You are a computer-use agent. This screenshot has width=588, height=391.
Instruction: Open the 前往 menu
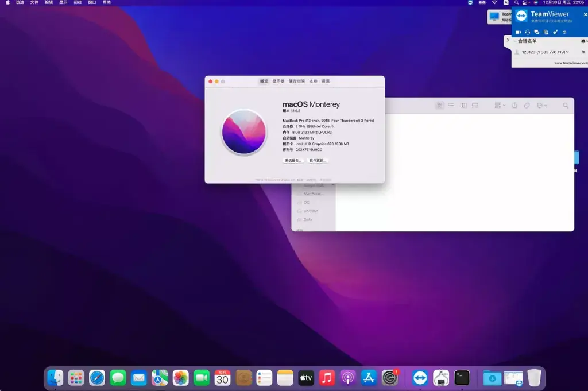coord(78,3)
